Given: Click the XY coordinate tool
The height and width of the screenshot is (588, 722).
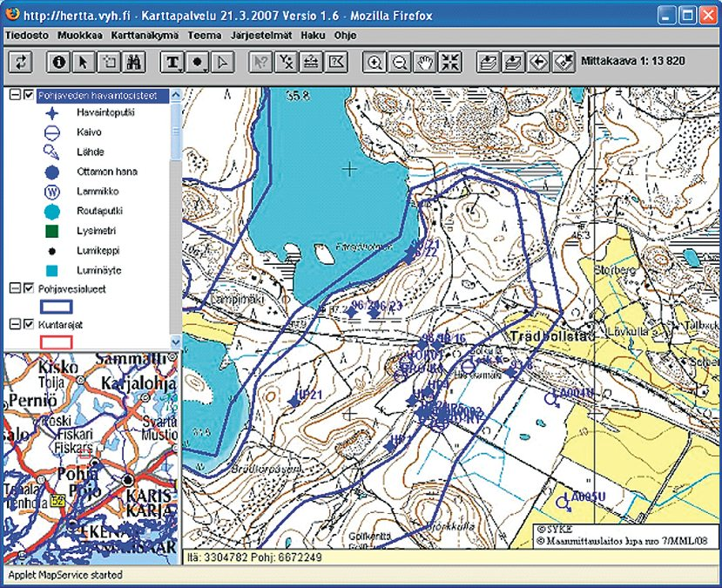Looking at the screenshot, I should pos(286,62).
